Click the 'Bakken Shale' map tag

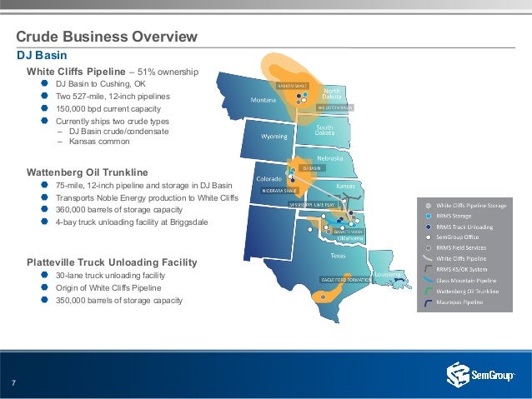point(293,86)
